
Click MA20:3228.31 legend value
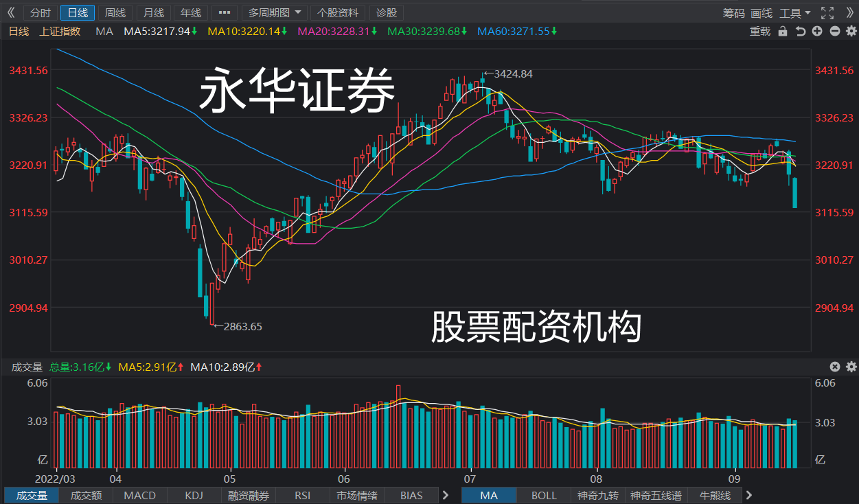(x=339, y=31)
